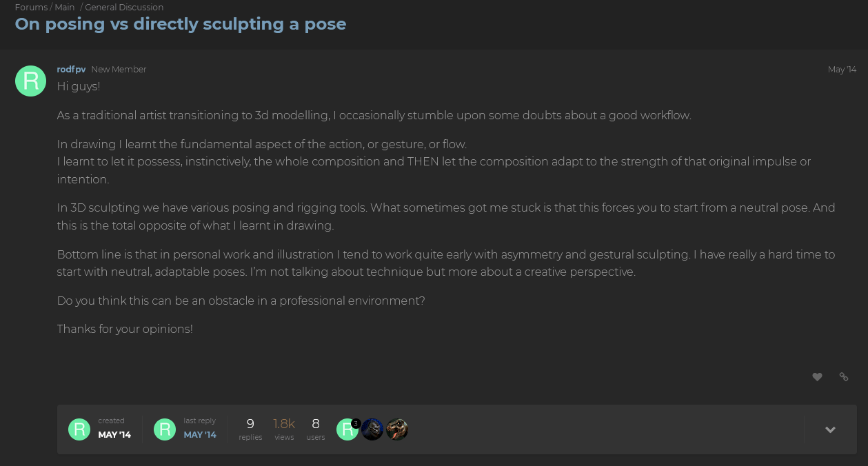This screenshot has height=466, width=868.
Task: Open rodfpv's username profile link
Action: coord(71,70)
